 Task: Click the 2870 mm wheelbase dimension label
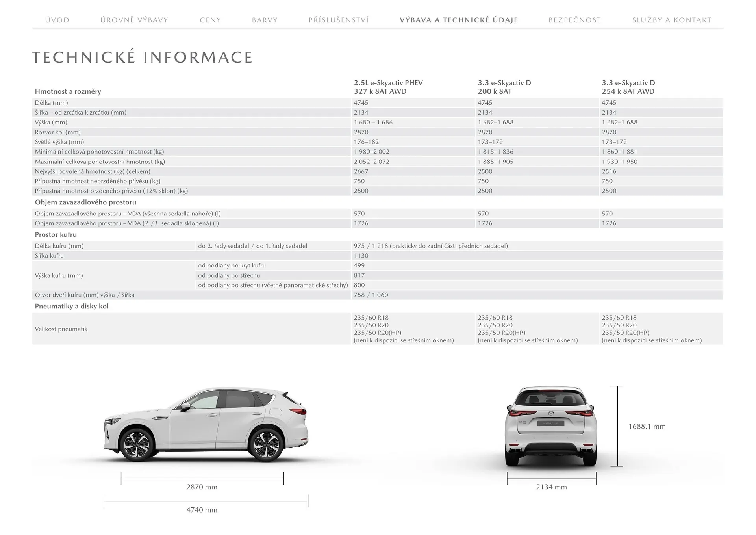point(202,487)
